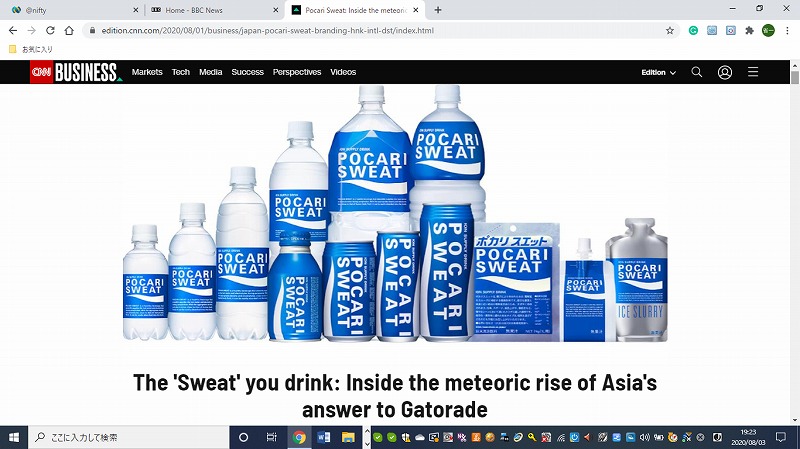Open the Markets section link

[x=147, y=72]
